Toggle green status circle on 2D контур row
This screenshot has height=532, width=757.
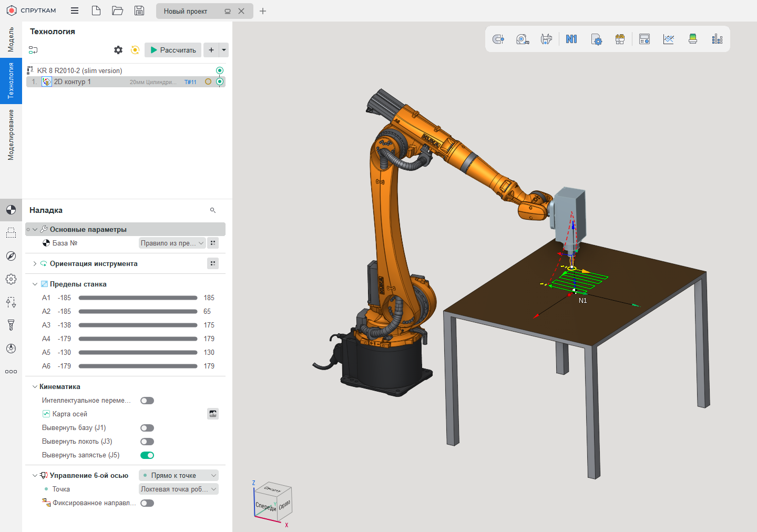(220, 81)
